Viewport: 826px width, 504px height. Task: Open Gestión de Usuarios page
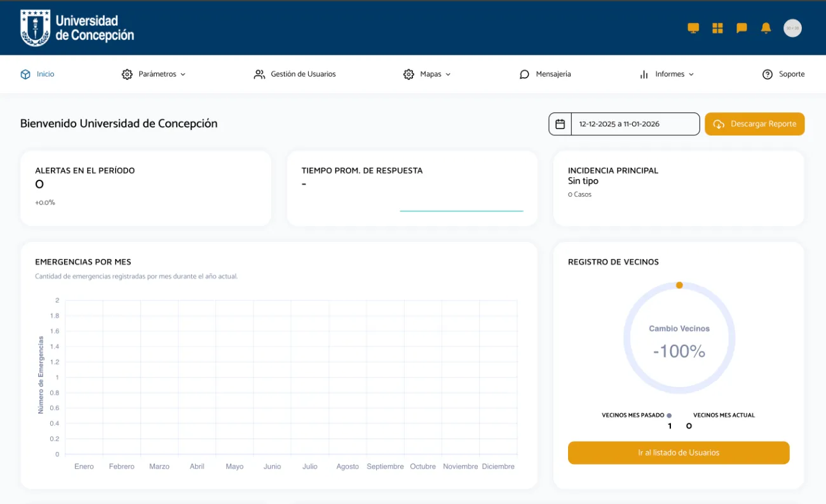point(295,74)
